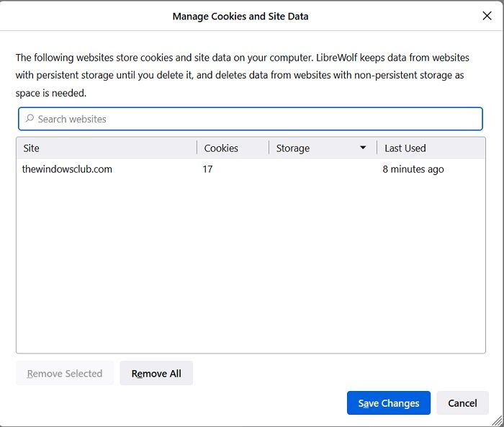Close the Manage Cookies dialog
This screenshot has height=427, width=504.
(x=487, y=16)
